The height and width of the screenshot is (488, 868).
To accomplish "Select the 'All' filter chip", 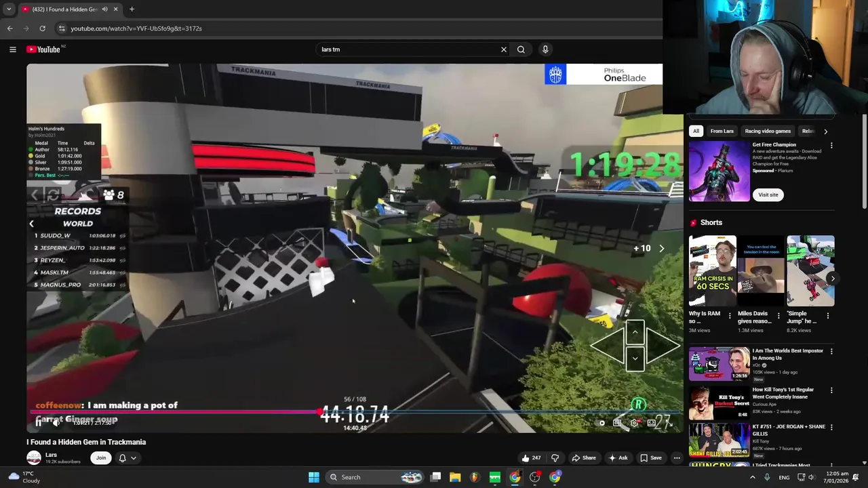I will point(696,131).
